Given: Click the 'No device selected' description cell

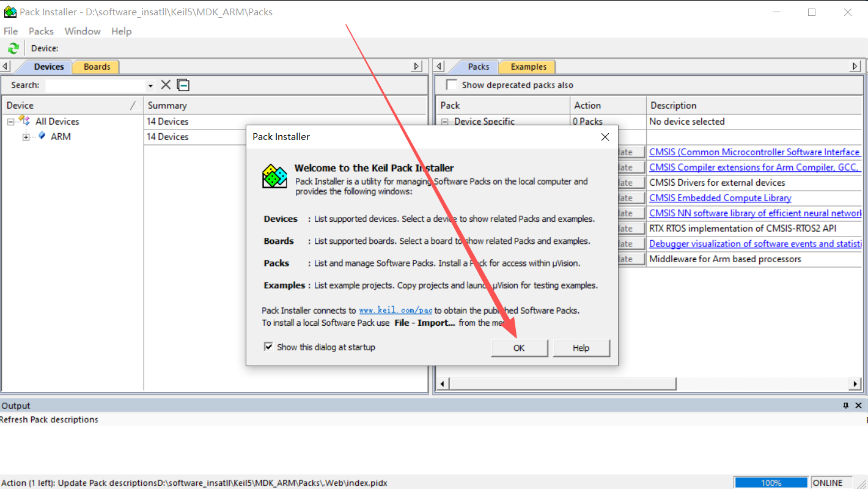Looking at the screenshot, I should pyautogui.click(x=686, y=121).
